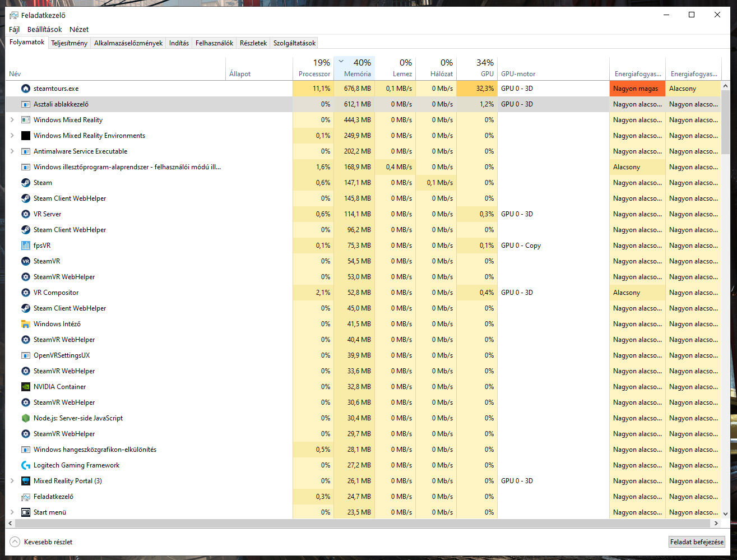Click the Antimalware Service Executable icon

pos(25,151)
